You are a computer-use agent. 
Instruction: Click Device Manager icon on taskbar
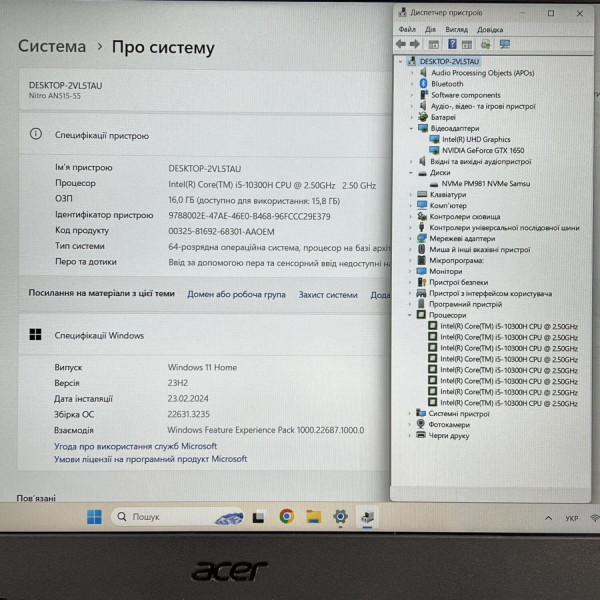tap(367, 517)
